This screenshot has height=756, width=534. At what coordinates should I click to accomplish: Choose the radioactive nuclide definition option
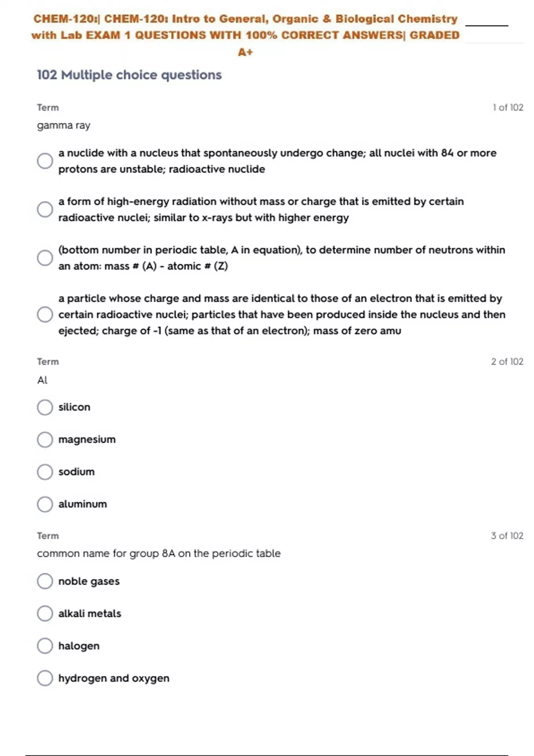pos(45,161)
